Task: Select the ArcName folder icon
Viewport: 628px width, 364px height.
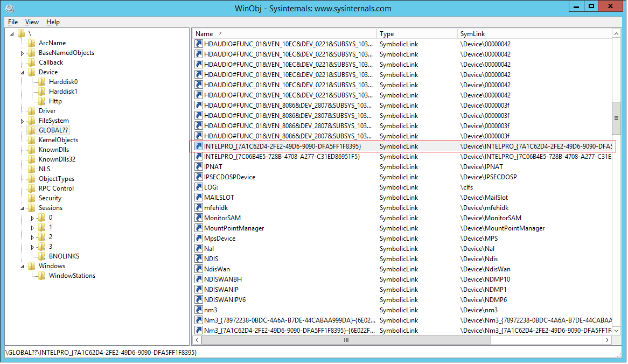Action: click(32, 43)
